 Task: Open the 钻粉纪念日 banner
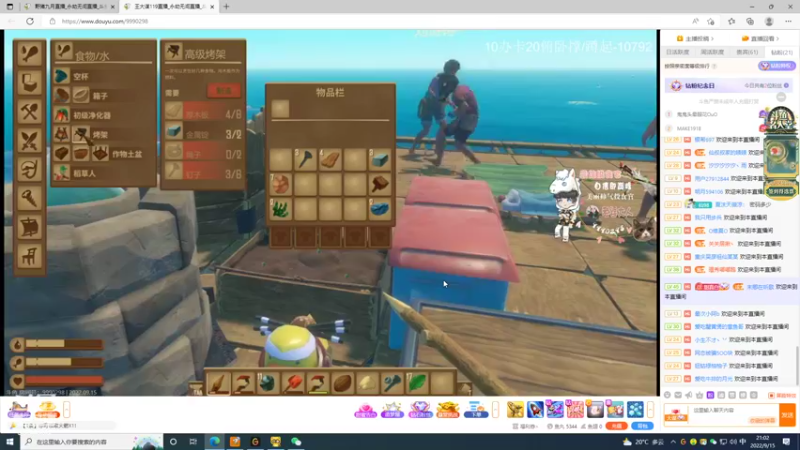pos(728,86)
